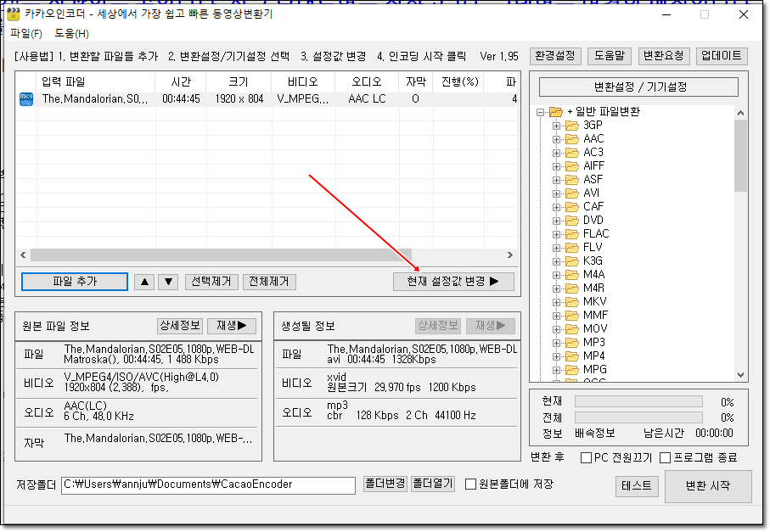The image size is (770, 532).
Task: Click the 저장폴더 path input field
Action: pos(208,485)
